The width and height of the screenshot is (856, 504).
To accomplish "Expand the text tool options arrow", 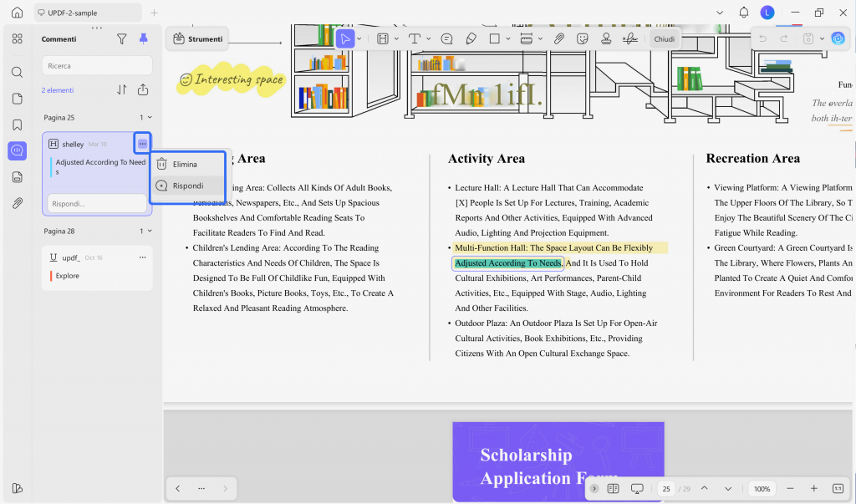I will click(x=429, y=38).
